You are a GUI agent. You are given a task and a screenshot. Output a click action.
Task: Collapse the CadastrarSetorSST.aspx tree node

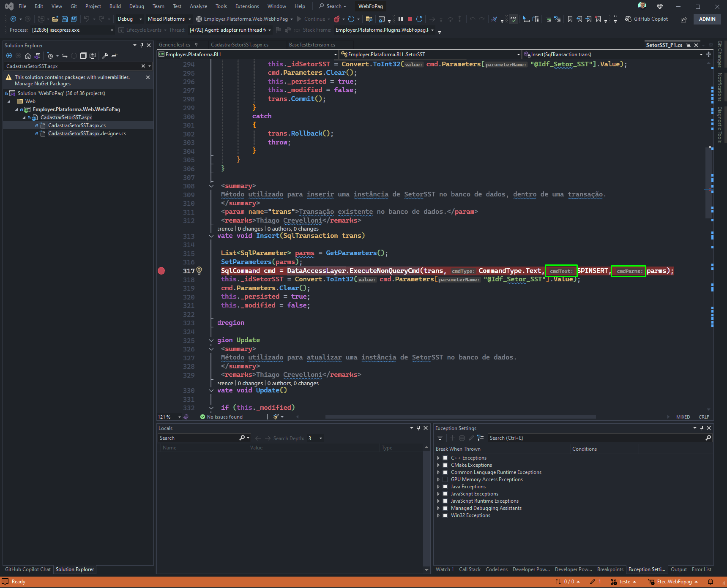(24, 117)
